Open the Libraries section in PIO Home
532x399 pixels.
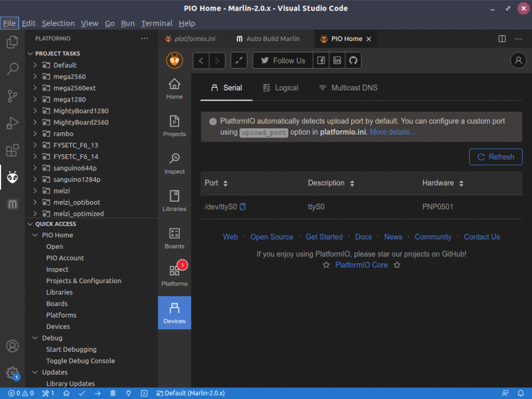174,201
